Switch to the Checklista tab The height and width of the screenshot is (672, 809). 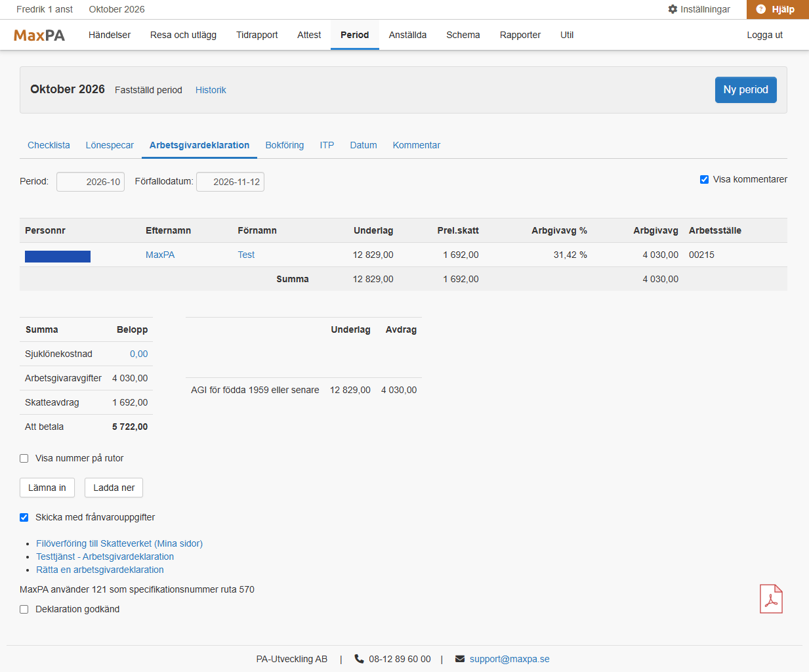(x=49, y=145)
